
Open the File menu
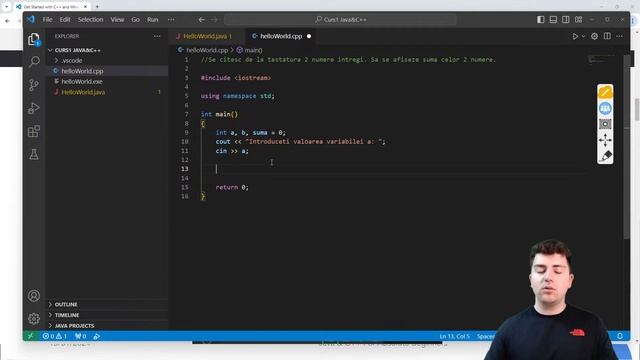(x=47, y=19)
